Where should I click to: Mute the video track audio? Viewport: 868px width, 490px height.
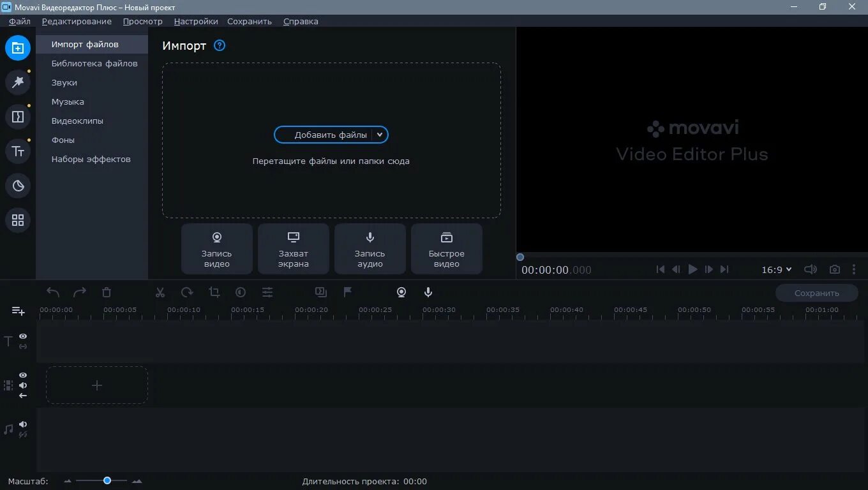23,385
